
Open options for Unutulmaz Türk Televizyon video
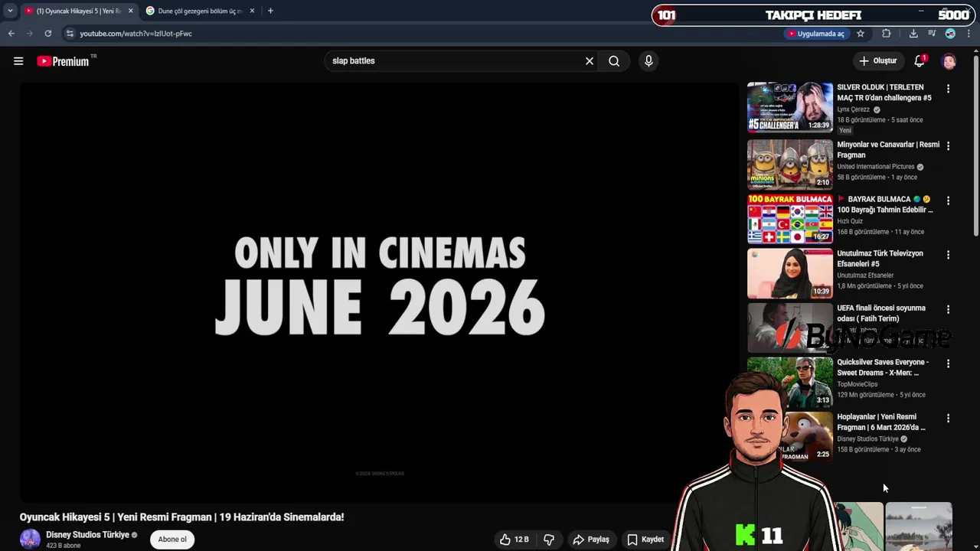(x=948, y=255)
